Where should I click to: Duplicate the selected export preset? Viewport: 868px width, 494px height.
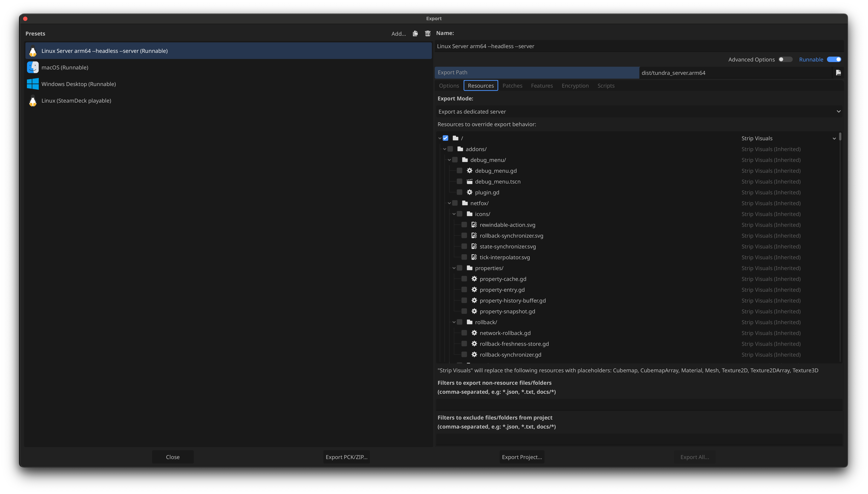click(x=415, y=34)
